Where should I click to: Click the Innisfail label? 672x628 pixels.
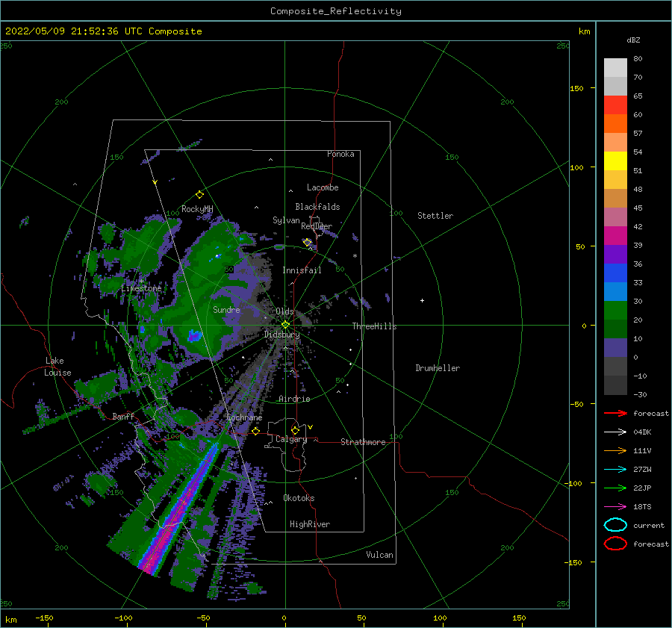(x=302, y=270)
